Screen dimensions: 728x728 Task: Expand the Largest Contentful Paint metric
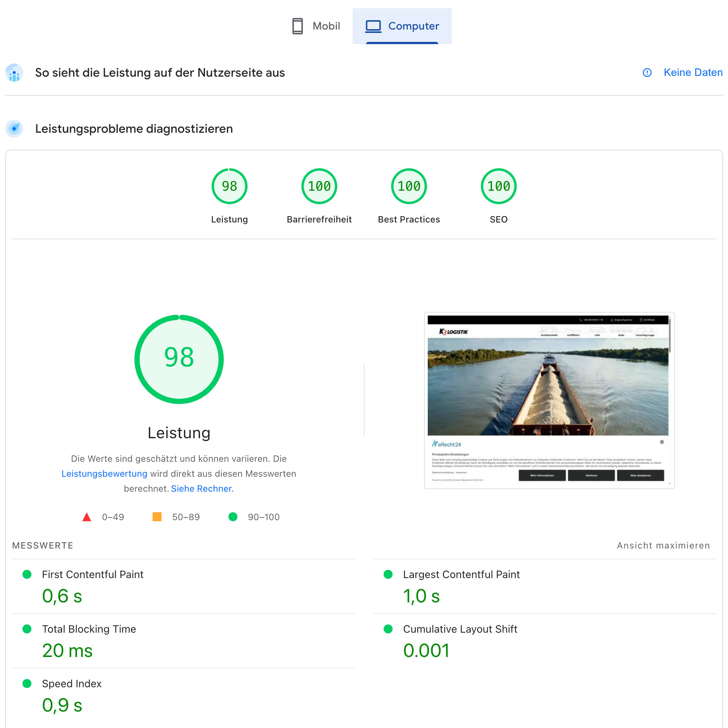click(x=461, y=574)
